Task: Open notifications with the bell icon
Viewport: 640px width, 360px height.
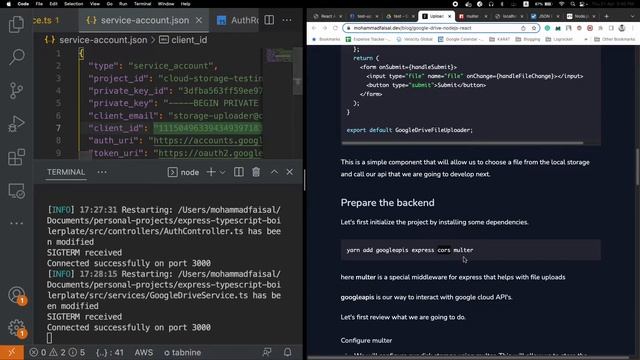Action: click(x=287, y=352)
